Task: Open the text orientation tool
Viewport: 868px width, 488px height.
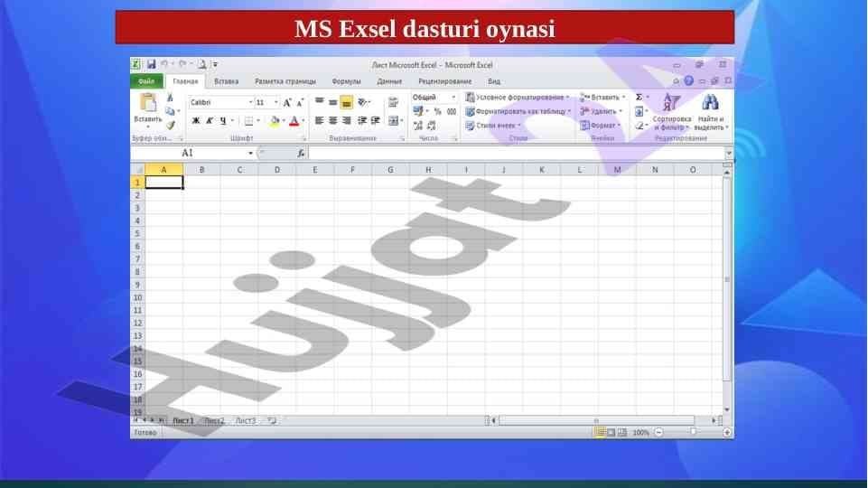Action: point(363,102)
